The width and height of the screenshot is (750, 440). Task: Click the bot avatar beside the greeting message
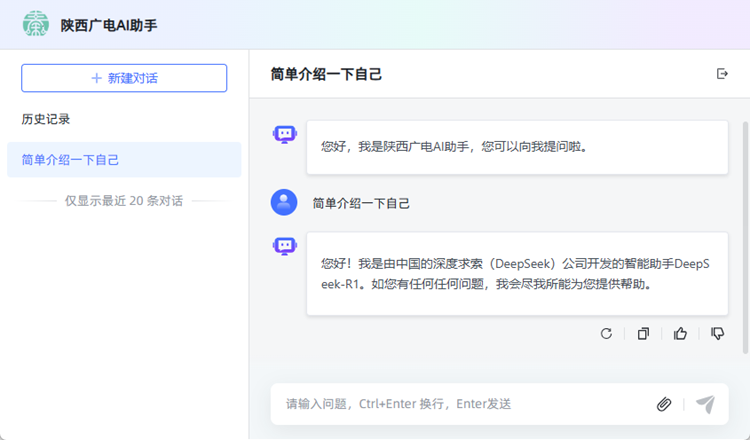[284, 134]
